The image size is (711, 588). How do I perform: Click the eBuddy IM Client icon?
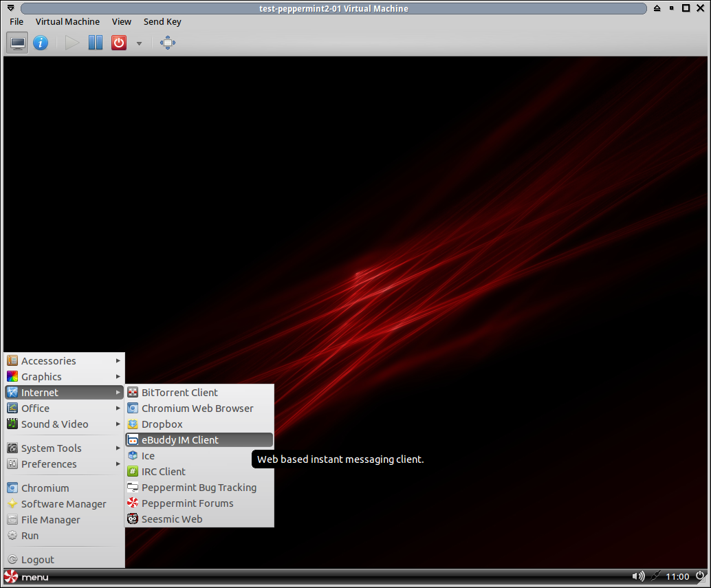pos(133,440)
